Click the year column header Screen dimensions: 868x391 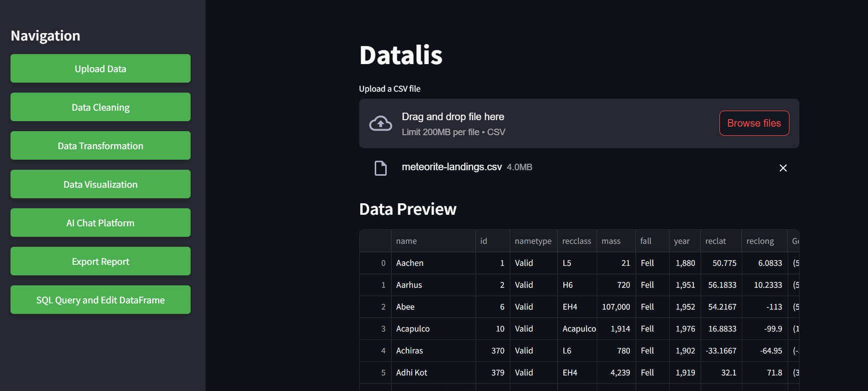[685, 241]
